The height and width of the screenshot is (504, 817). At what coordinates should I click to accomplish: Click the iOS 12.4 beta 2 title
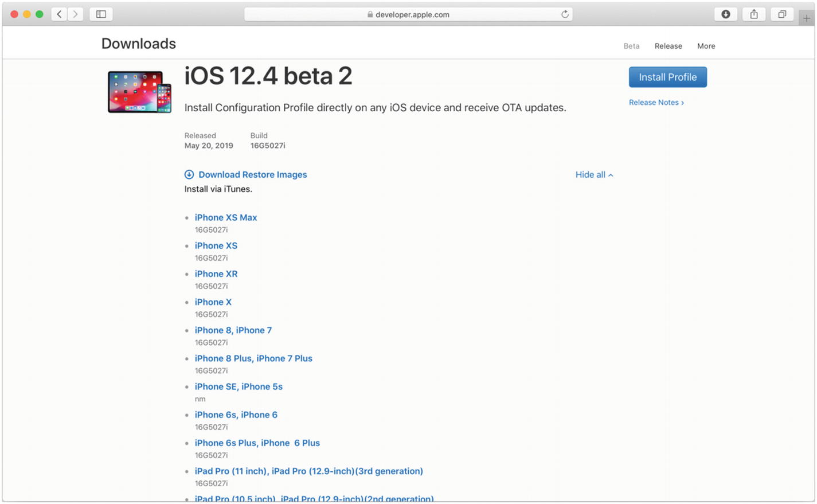(x=268, y=76)
